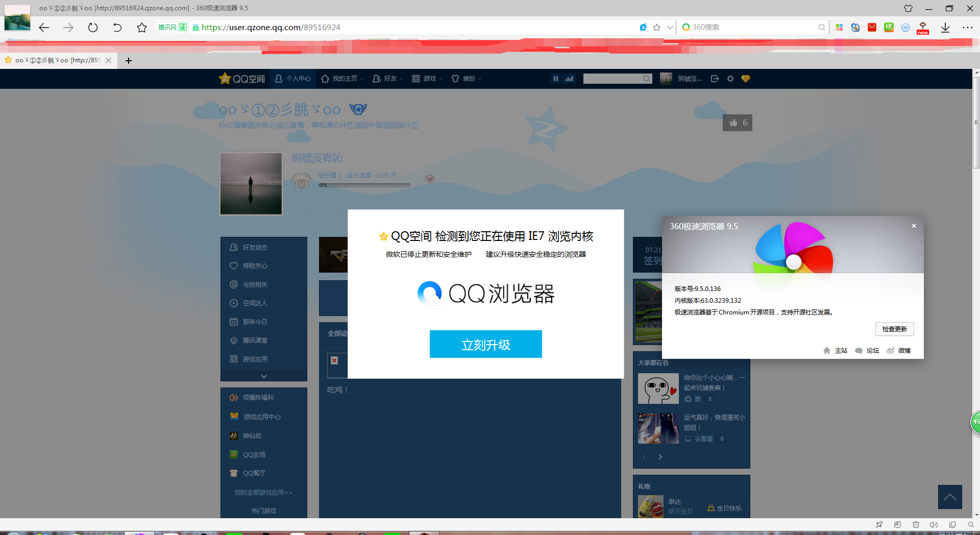This screenshot has width=980, height=535.
Task: Go to previous item in 大家都在看
Action: tap(644, 457)
